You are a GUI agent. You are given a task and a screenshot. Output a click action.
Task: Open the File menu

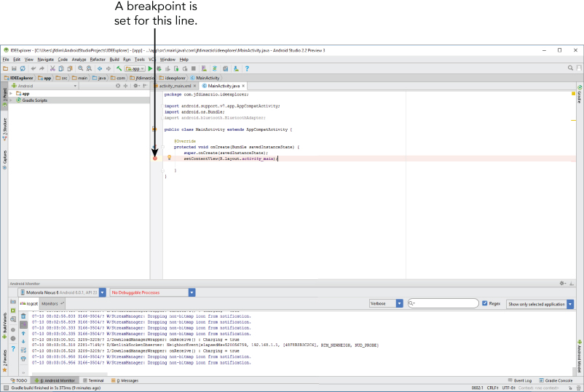6,60
